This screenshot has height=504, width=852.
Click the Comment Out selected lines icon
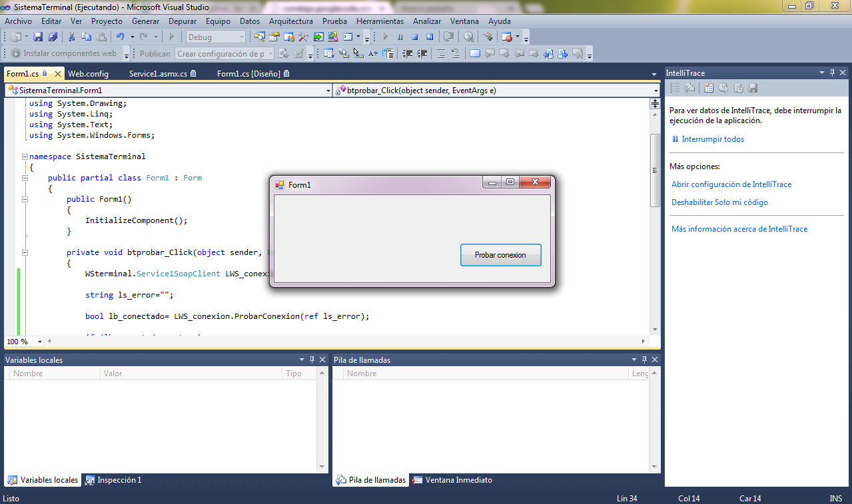click(441, 54)
